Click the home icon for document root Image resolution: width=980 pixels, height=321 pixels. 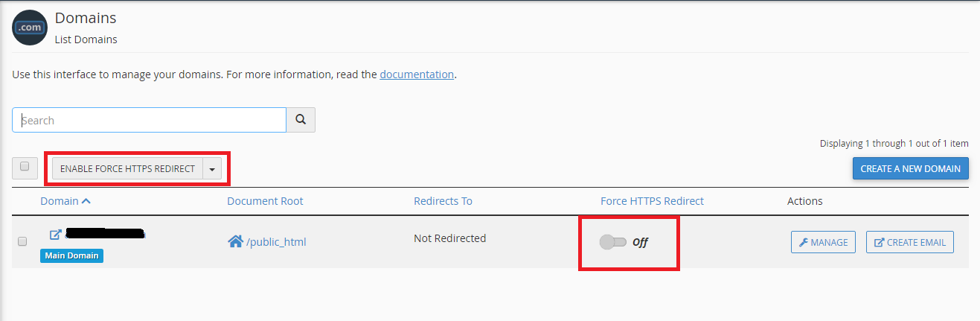235,241
